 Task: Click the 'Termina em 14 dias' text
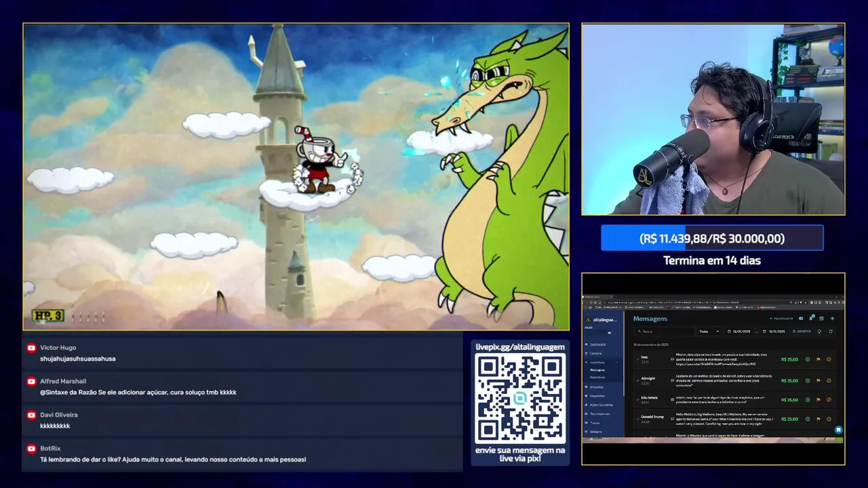[x=712, y=260]
